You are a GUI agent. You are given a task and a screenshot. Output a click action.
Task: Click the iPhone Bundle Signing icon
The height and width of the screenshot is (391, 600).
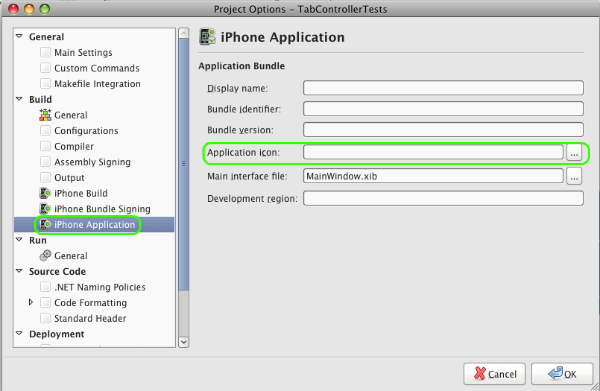45,209
